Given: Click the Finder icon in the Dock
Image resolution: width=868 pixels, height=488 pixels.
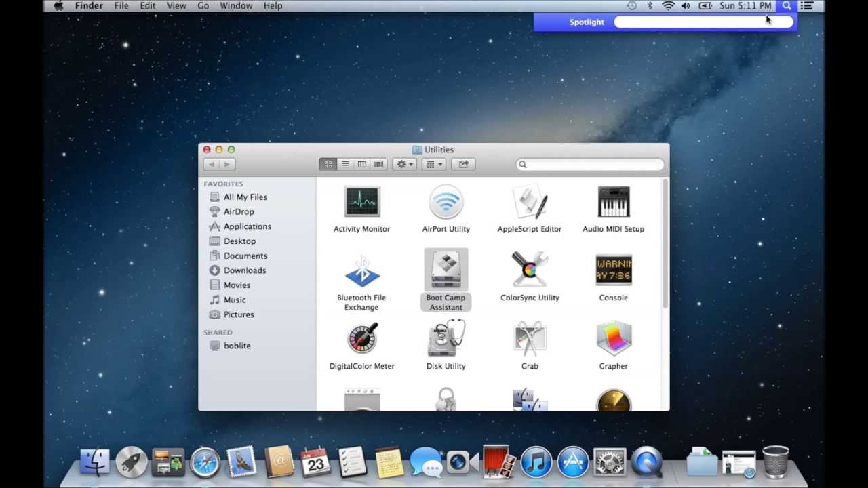Looking at the screenshot, I should coord(94,462).
